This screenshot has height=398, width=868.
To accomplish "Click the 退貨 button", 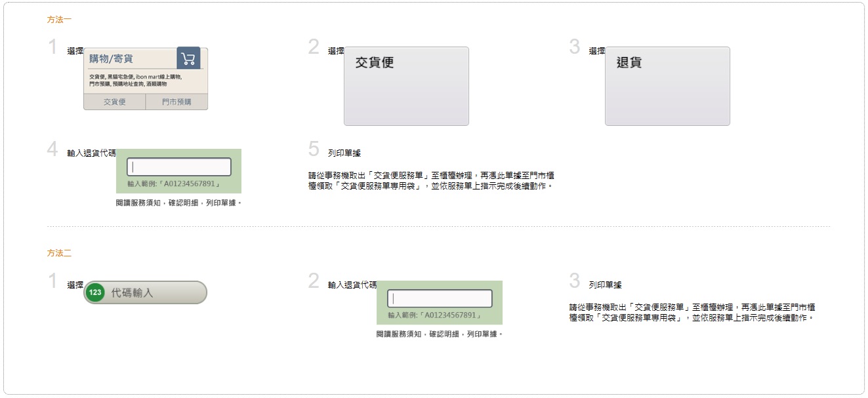I will [667, 86].
